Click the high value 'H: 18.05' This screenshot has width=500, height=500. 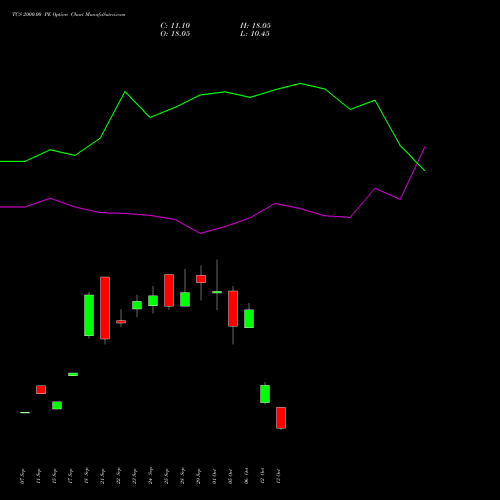[255, 26]
